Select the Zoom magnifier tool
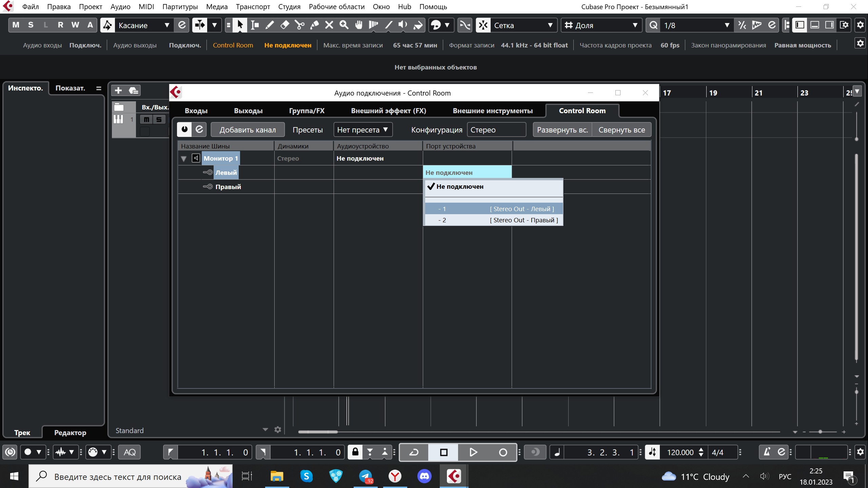 [x=344, y=25]
